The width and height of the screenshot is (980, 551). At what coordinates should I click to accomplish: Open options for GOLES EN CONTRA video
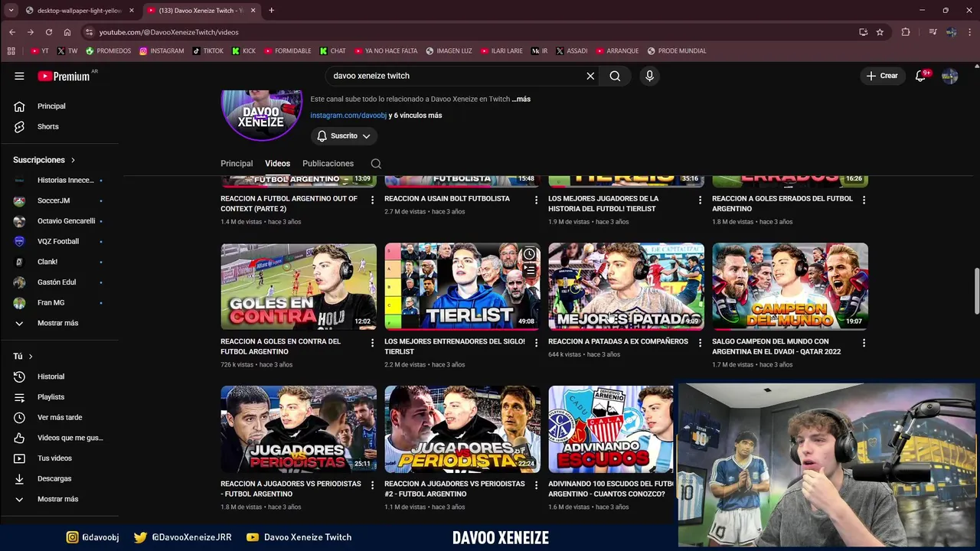pos(372,343)
